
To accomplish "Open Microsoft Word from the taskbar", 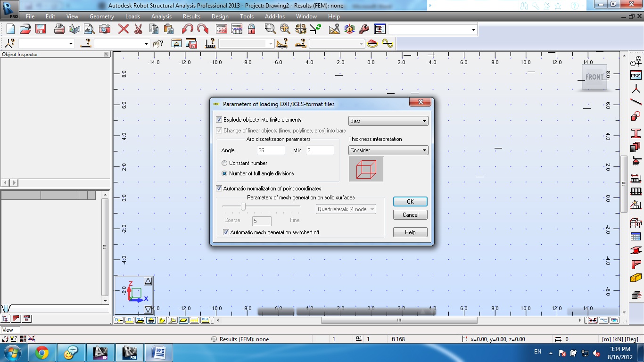I will (159, 353).
